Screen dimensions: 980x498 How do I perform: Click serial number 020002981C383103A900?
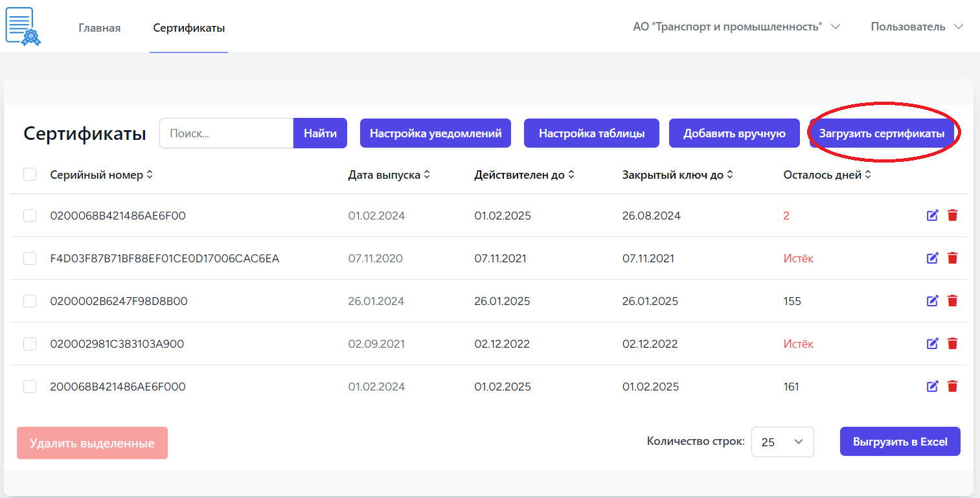pos(117,344)
